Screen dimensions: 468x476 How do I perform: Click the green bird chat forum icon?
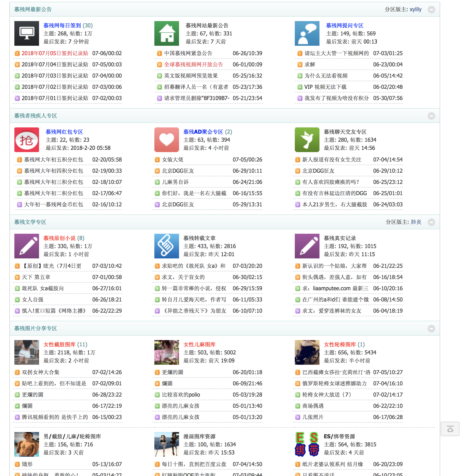tap(307, 140)
